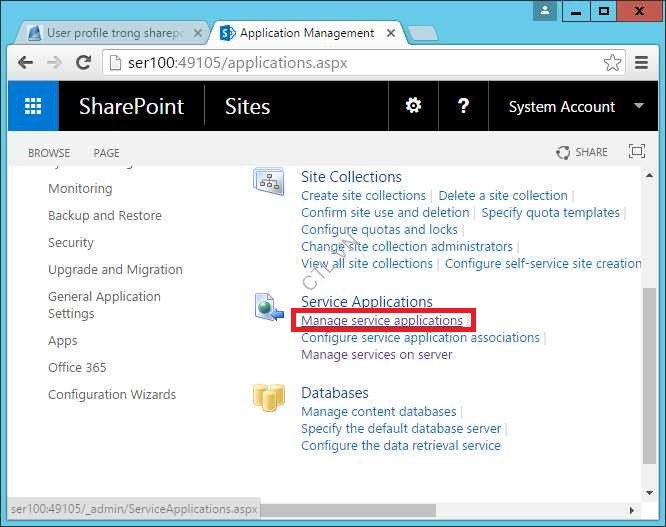The width and height of the screenshot is (666, 527).
Task: Reload the page with refresh icon
Action: (x=83, y=63)
